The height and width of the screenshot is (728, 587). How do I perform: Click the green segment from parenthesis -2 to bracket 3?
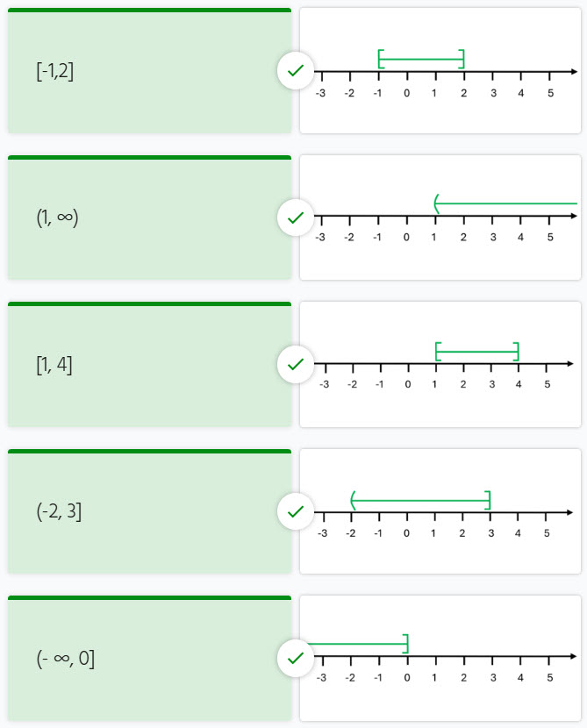pos(420,501)
